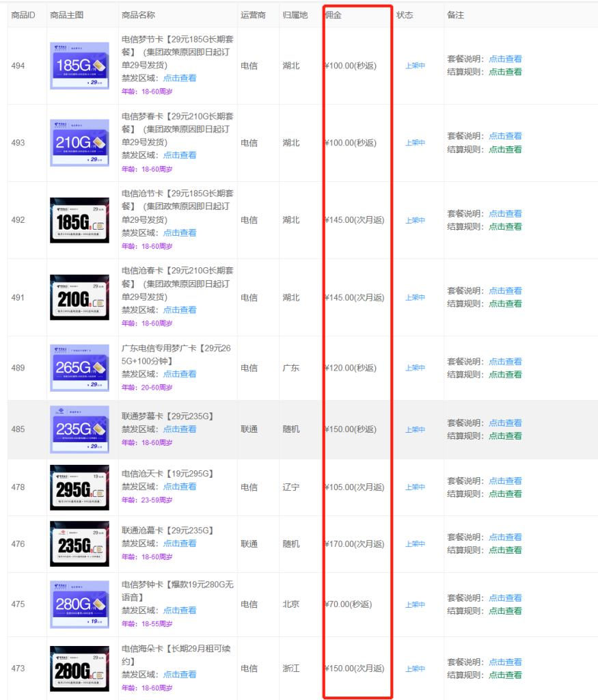Click 上架中 status for product 485
This screenshot has width=598, height=700.
pos(415,429)
